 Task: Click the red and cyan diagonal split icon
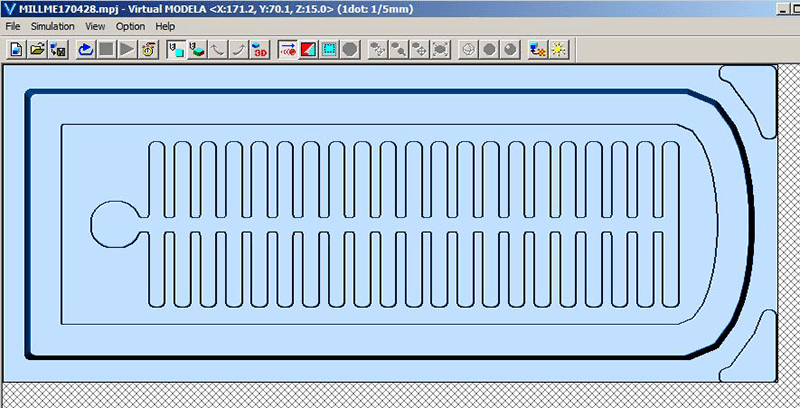[x=308, y=49]
